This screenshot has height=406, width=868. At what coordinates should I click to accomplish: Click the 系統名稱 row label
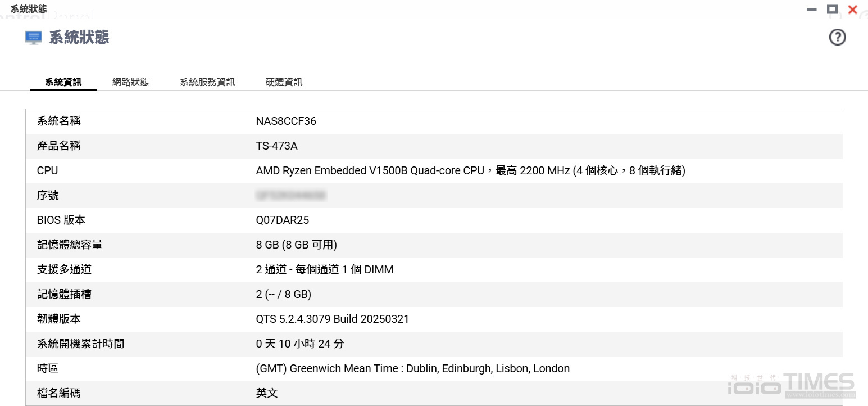pyautogui.click(x=58, y=121)
